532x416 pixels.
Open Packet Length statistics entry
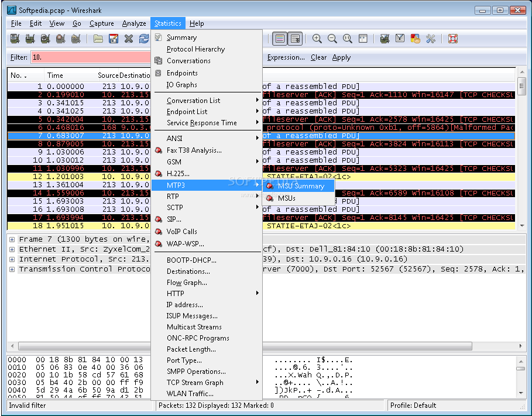tap(206, 349)
